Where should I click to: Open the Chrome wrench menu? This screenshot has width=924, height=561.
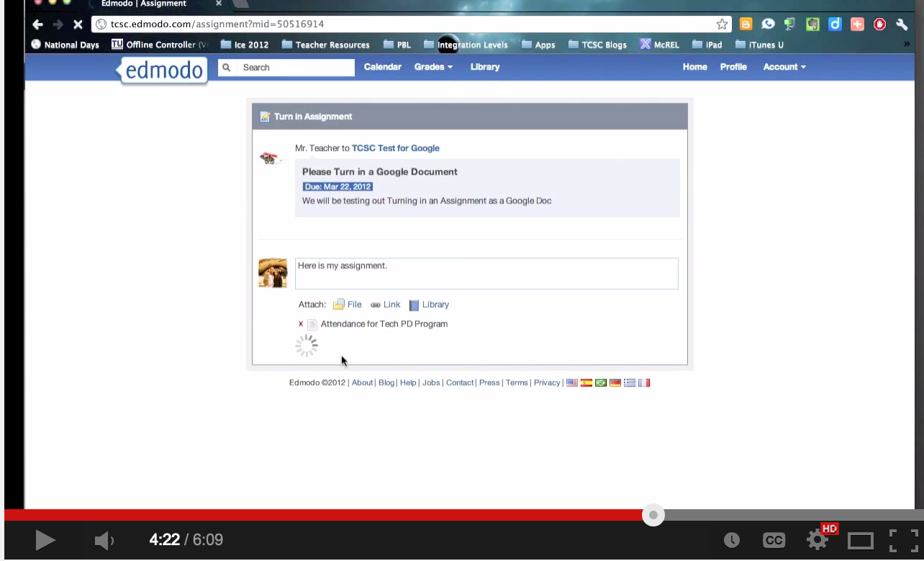pyautogui.click(x=902, y=24)
